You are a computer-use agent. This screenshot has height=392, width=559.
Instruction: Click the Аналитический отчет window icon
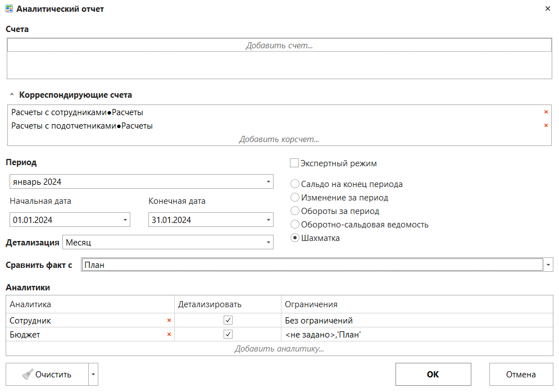[x=9, y=9]
